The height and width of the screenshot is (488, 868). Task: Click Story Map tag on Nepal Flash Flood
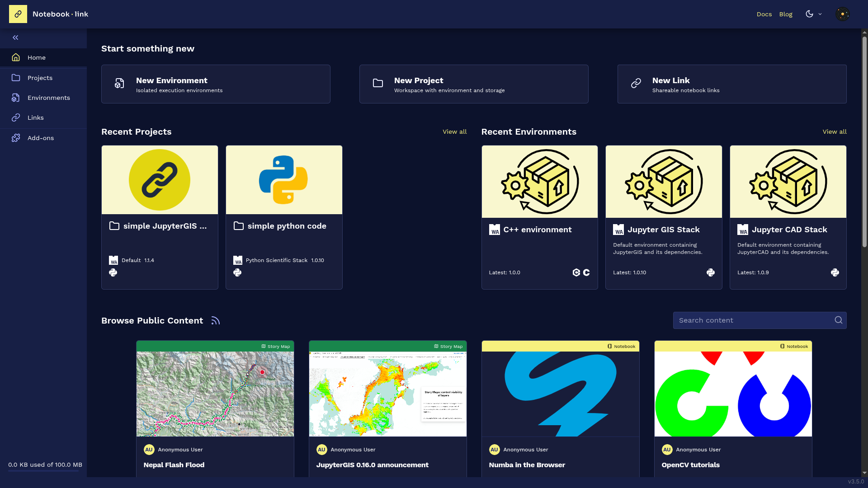(276, 347)
